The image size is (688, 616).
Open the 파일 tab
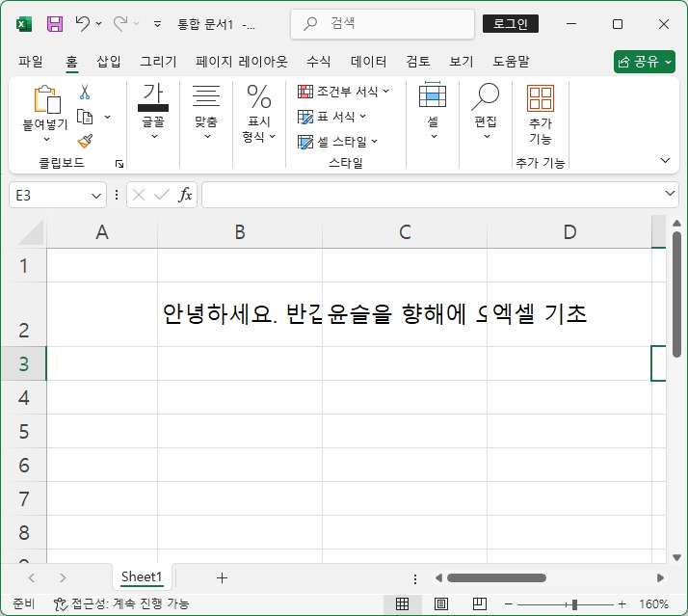click(x=30, y=62)
